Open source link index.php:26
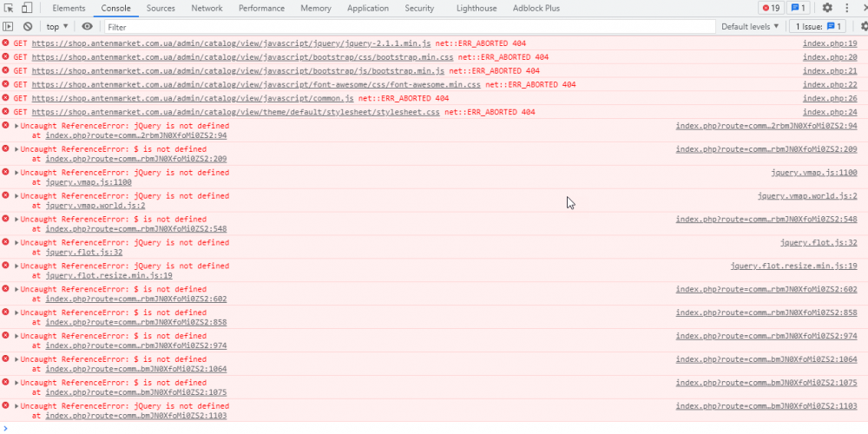The width and height of the screenshot is (868, 434). pos(830,98)
